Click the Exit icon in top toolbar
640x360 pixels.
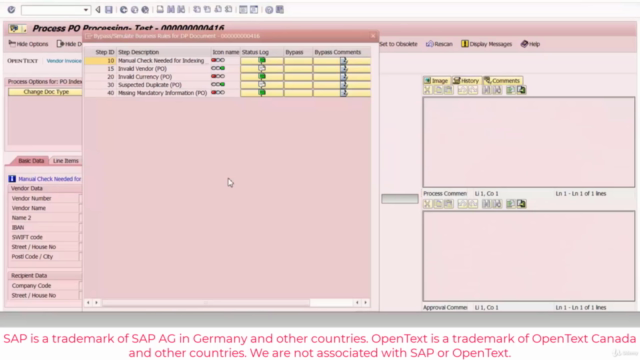coord(134,9)
